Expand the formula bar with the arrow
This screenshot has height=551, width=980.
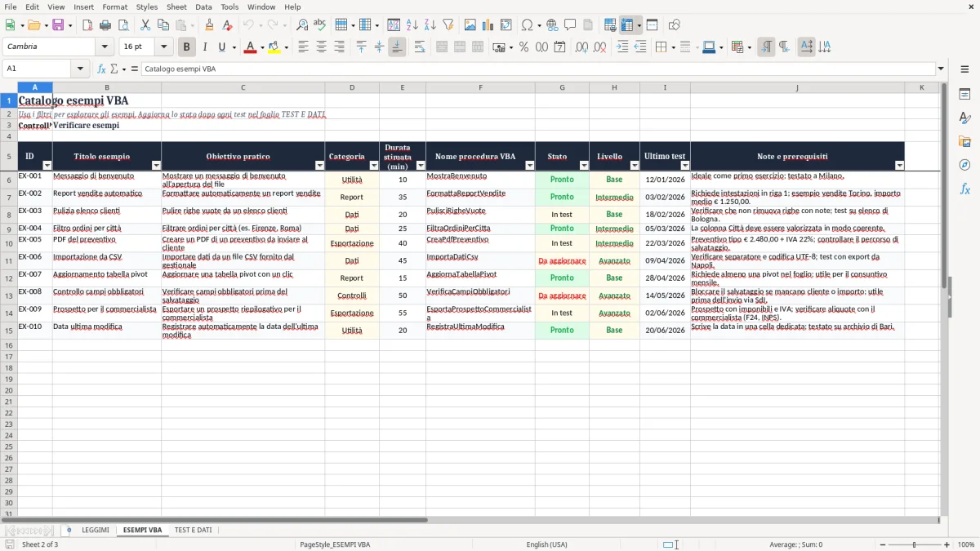pos(941,69)
